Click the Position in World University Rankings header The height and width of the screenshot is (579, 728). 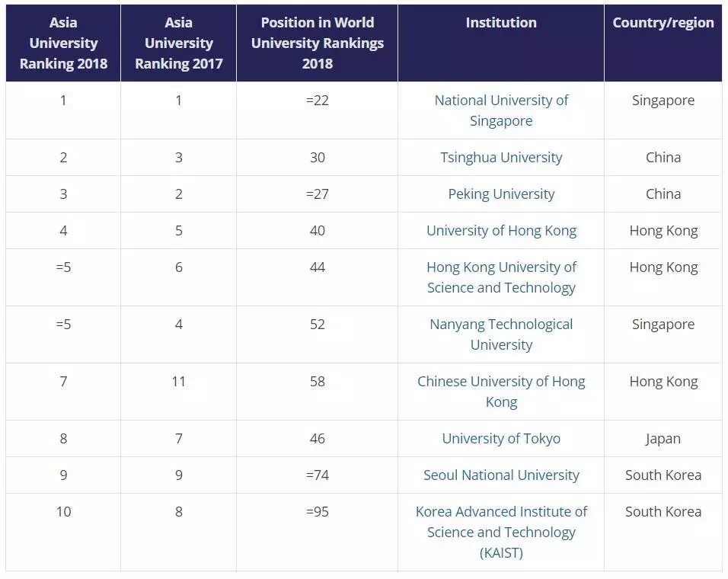(317, 43)
